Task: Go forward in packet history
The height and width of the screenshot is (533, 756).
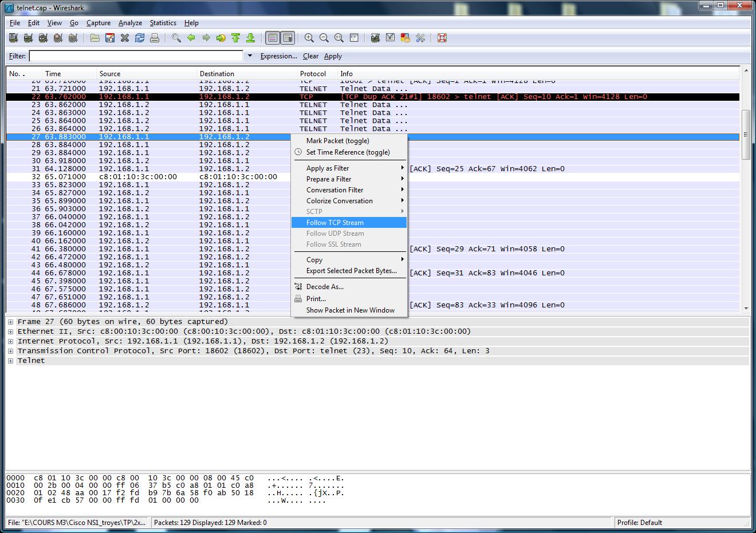Action: (206, 38)
